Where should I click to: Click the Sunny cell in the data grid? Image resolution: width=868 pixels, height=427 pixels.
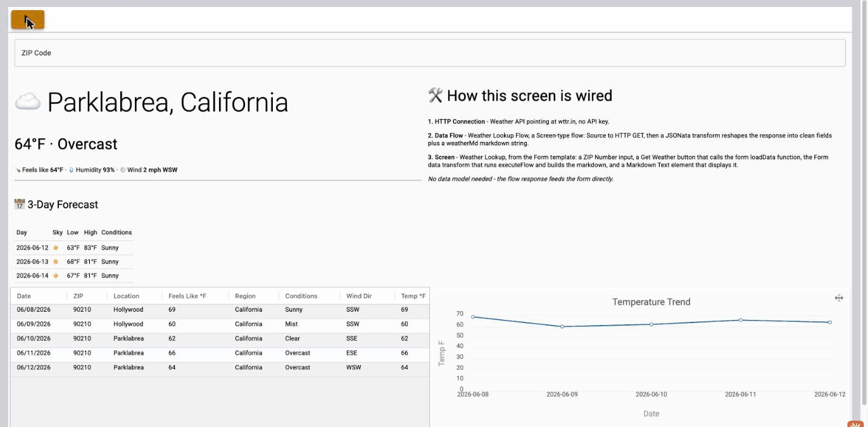point(294,310)
